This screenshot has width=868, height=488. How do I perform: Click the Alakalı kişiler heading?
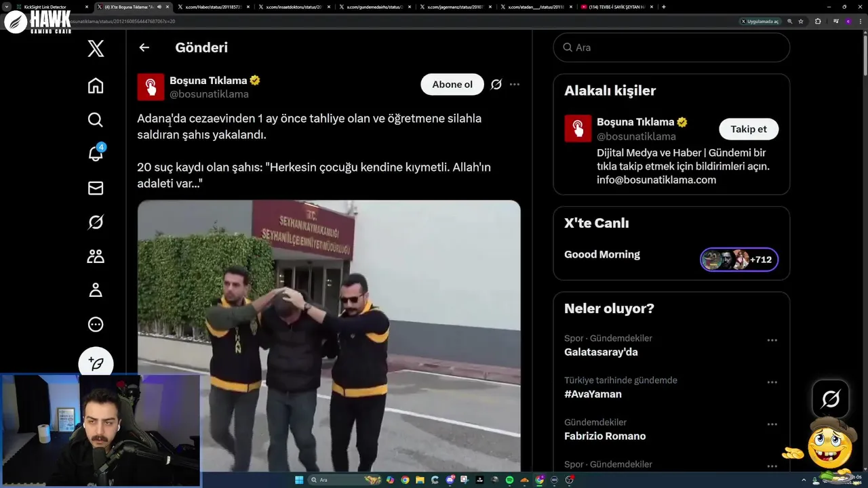tap(610, 91)
